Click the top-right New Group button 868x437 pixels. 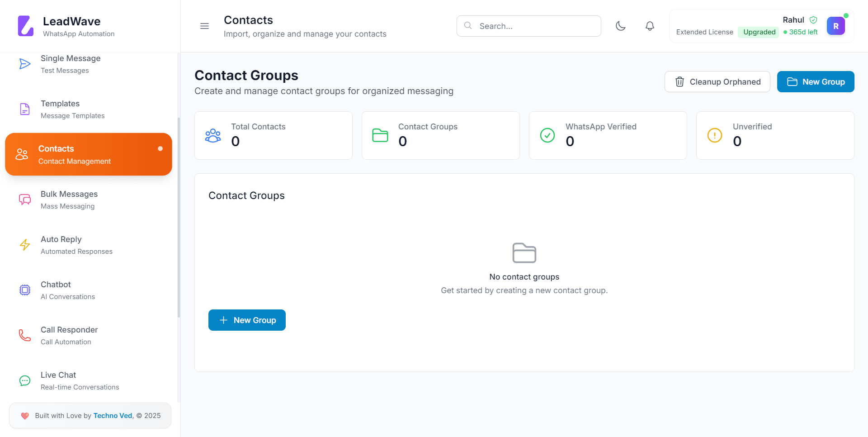click(x=816, y=82)
